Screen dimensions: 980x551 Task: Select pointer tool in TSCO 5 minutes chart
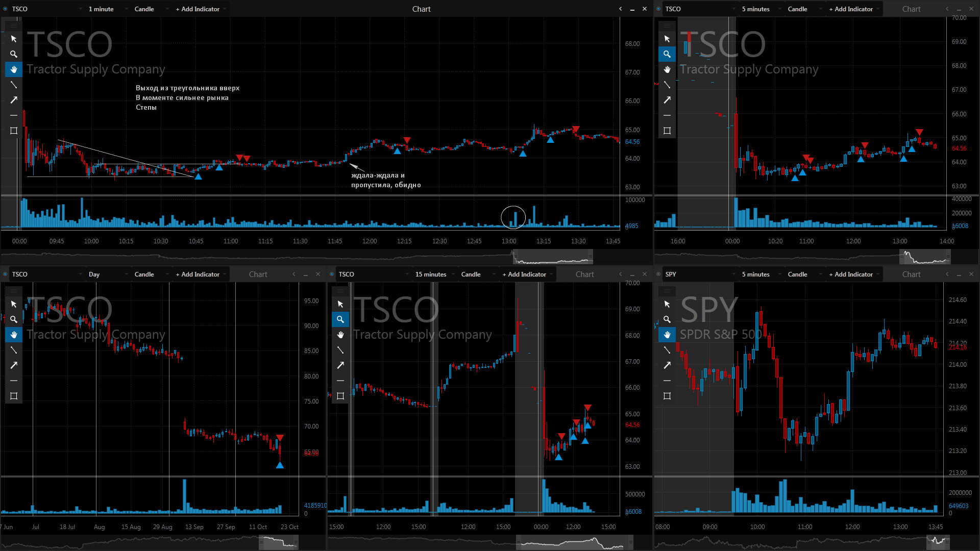tap(667, 39)
